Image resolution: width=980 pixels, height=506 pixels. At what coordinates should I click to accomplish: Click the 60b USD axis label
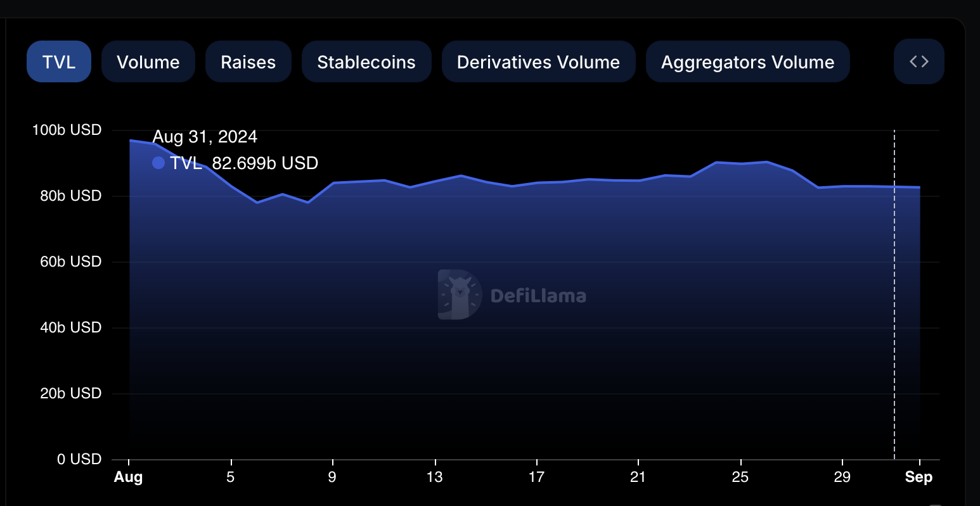(71, 262)
